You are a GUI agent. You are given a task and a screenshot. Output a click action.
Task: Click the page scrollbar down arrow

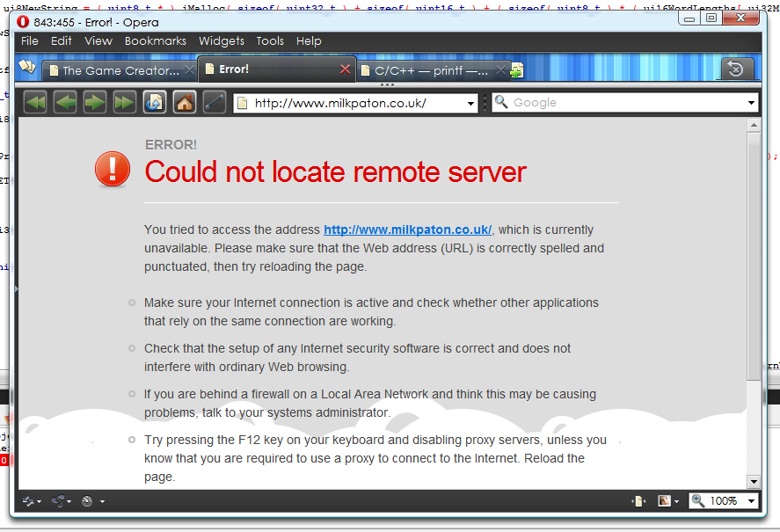(754, 481)
